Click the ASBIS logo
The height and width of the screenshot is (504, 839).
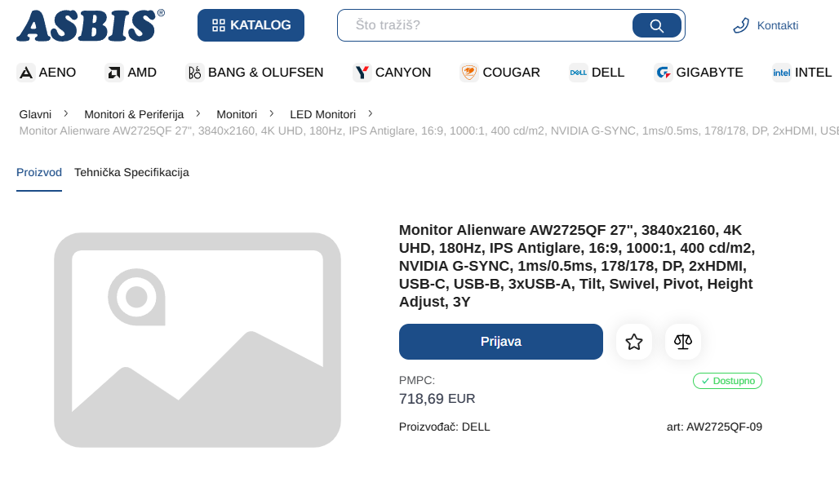coord(91,25)
